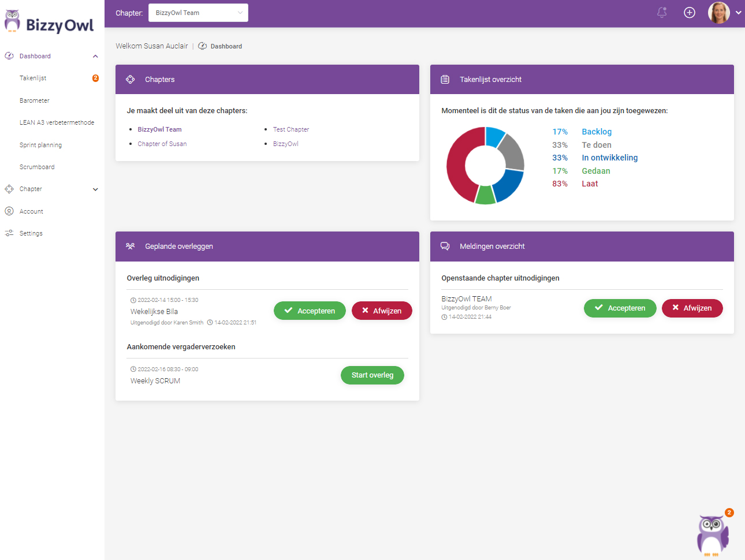The width and height of the screenshot is (745, 560).
Task: Open user menu arrow beside avatar
Action: pyautogui.click(x=738, y=13)
